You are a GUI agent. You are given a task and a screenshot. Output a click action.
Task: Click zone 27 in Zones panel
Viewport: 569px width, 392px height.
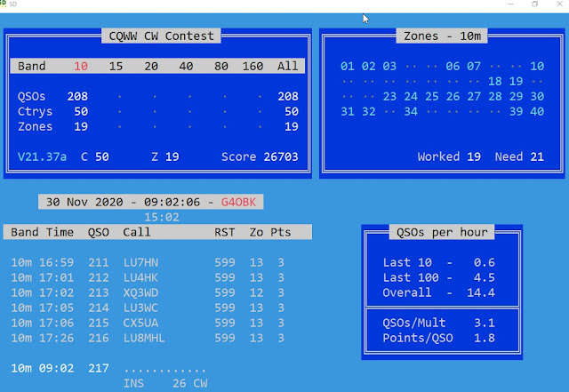[x=474, y=96]
